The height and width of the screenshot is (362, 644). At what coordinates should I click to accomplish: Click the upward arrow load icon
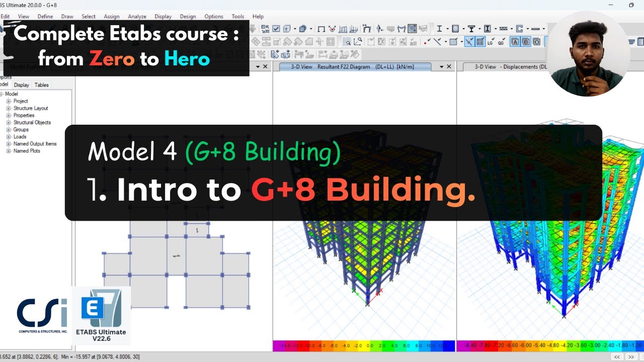[x=379, y=29]
